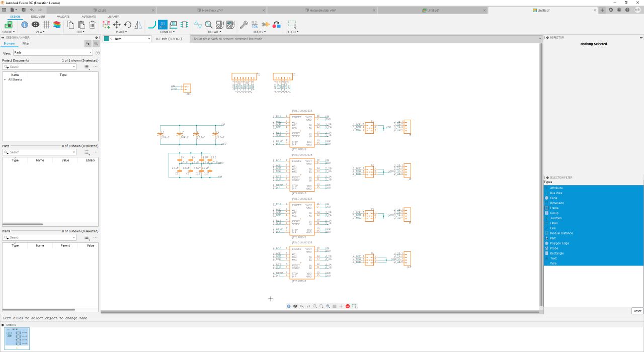Open the View Parts combo box
This screenshot has width=644, height=352.
point(53,52)
